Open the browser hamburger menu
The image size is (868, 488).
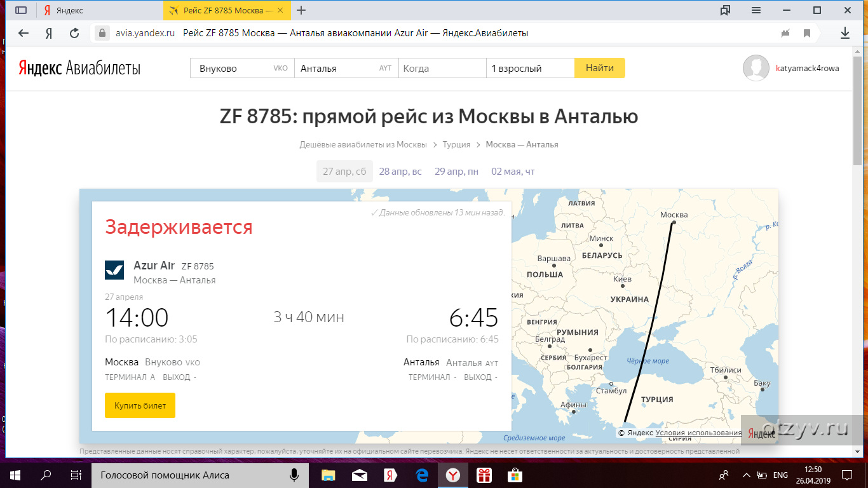tap(756, 10)
